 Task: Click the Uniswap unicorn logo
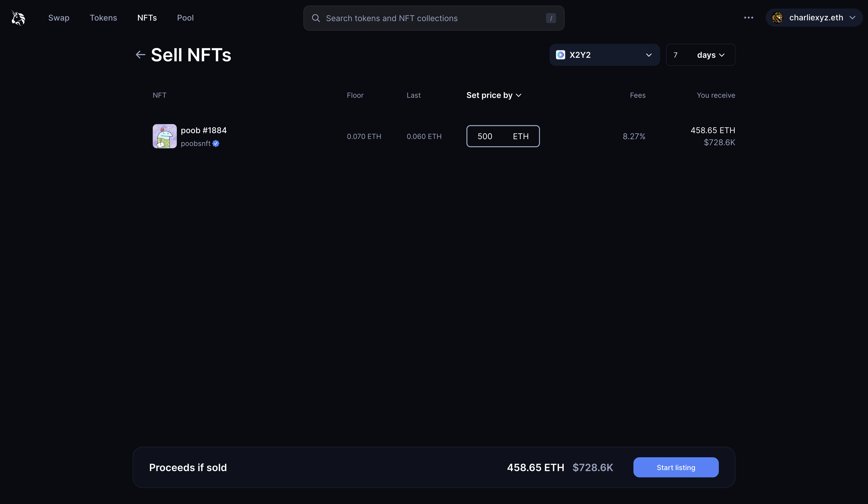(18, 18)
